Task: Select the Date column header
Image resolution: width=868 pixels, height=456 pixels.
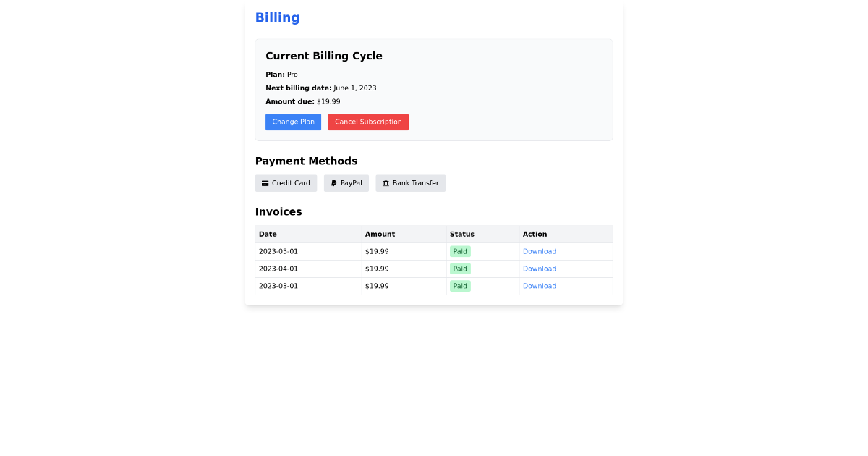Action: pos(268,234)
